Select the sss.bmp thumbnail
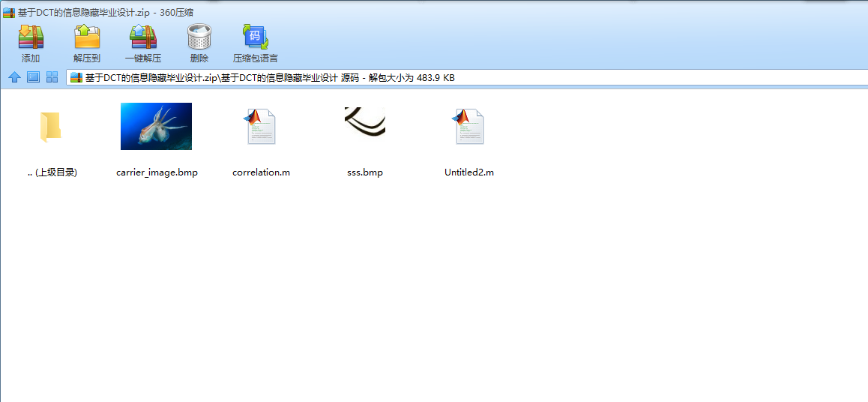This screenshot has height=402, width=868. point(365,121)
